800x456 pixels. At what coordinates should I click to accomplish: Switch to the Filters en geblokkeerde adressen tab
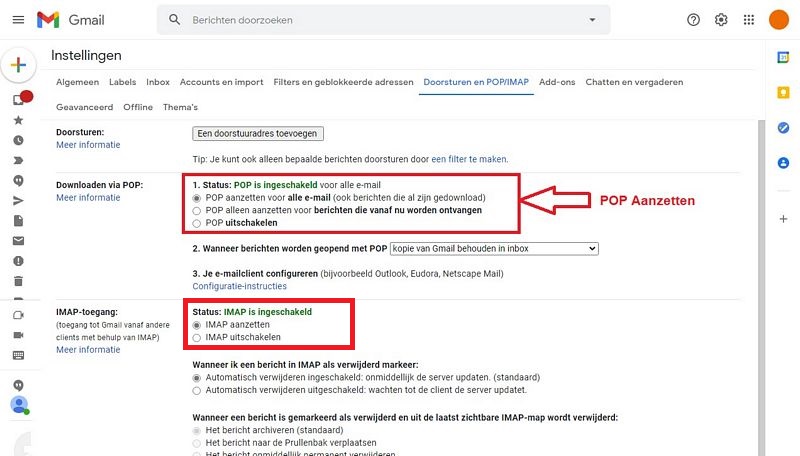pos(343,82)
